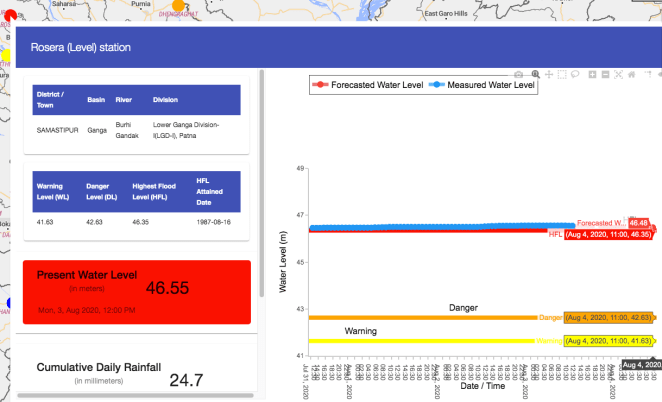662x402 pixels.
Task: Select the Zoom magnifier tool in chart toolbar
Action: click(536, 75)
